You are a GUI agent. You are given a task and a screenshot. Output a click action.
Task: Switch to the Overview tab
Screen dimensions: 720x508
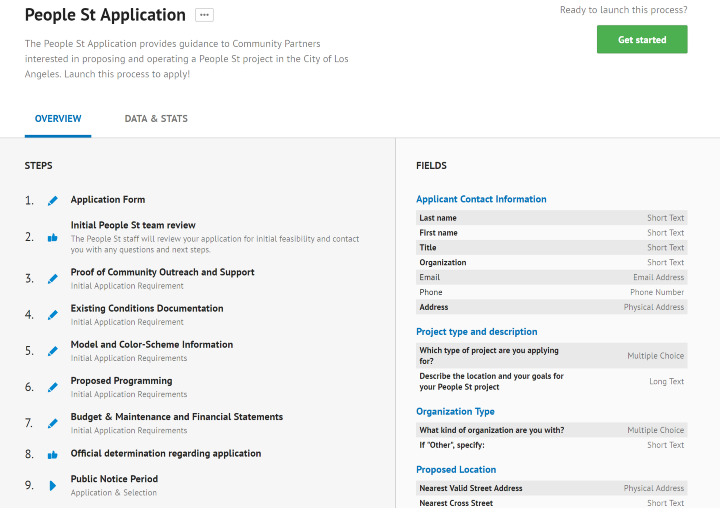(58, 119)
